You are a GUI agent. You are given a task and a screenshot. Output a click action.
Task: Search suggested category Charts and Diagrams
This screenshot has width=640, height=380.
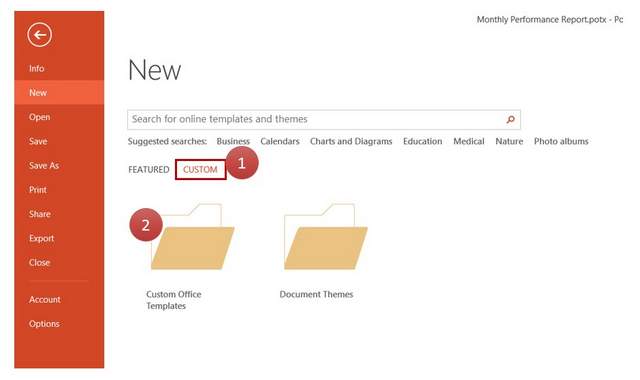click(x=351, y=141)
